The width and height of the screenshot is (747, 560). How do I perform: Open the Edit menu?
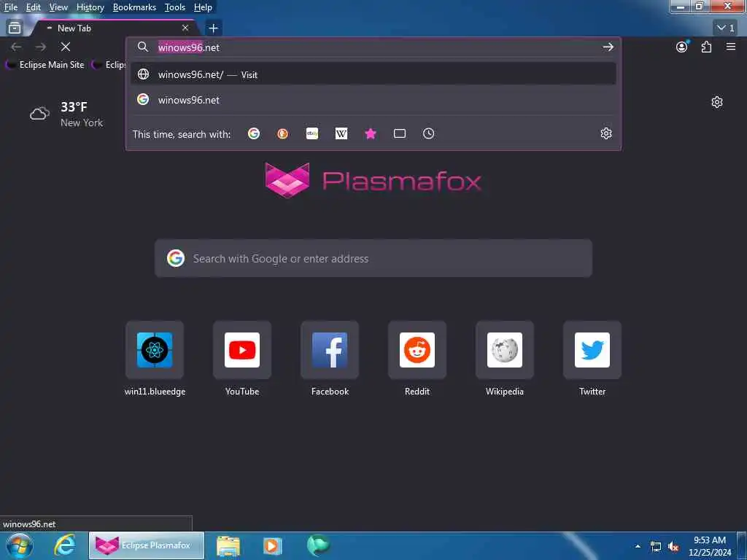click(x=33, y=7)
